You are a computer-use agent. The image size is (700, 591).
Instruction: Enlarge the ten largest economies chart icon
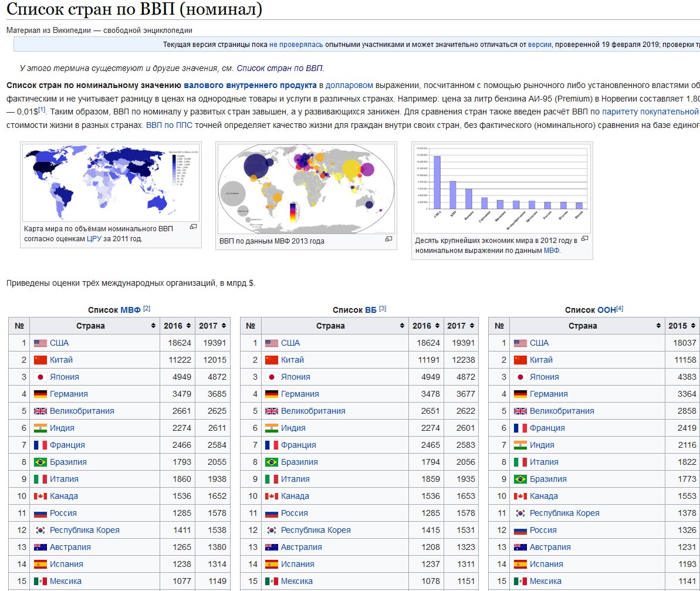point(585,239)
